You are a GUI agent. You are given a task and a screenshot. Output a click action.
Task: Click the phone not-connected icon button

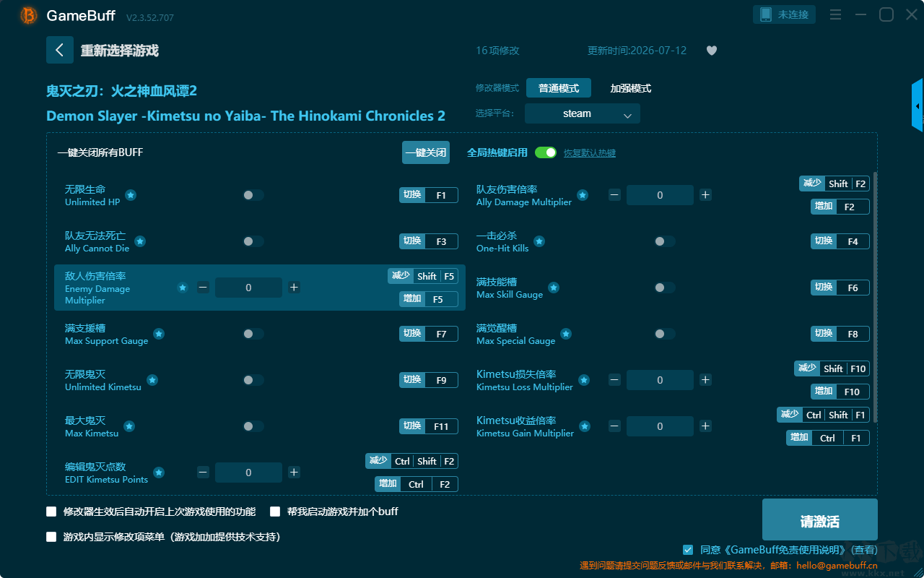coord(785,14)
